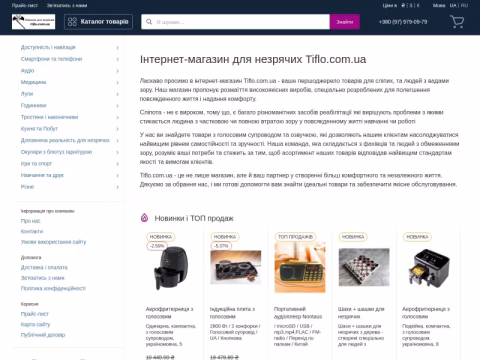The height and width of the screenshot is (360, 480).
Task: Click the Tiflo.com.ua site logo
Action: pos(33,22)
